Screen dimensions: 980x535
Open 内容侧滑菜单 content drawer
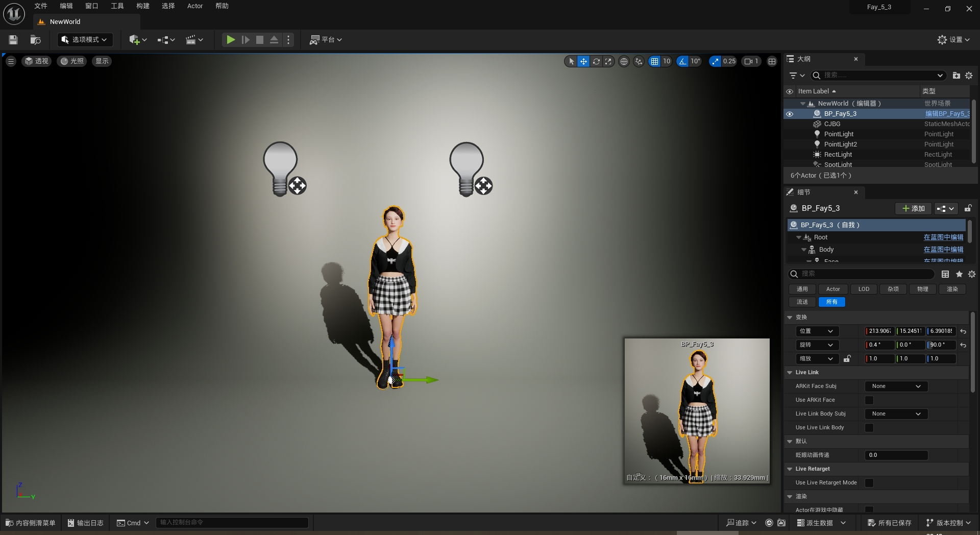(x=31, y=523)
